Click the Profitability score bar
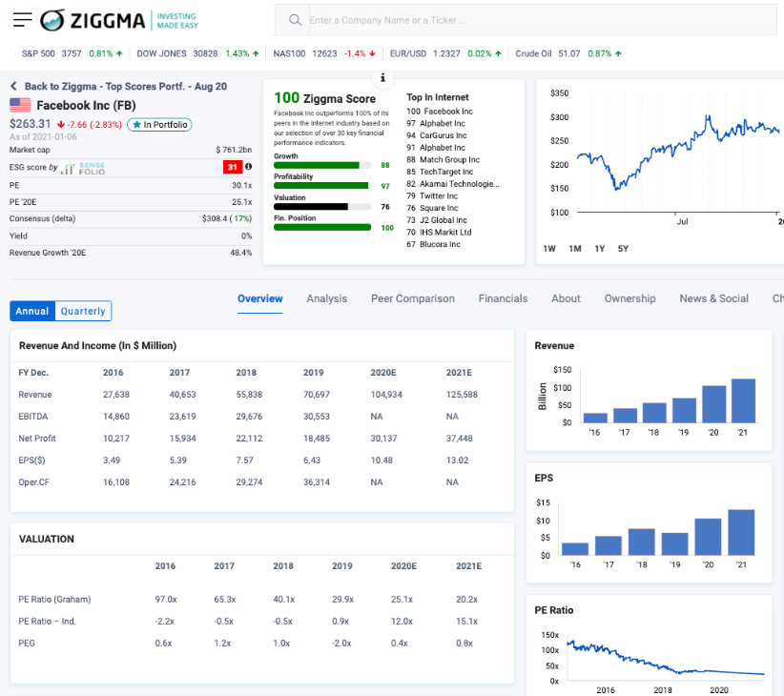Viewport: 784px width, 696px height. [x=322, y=186]
